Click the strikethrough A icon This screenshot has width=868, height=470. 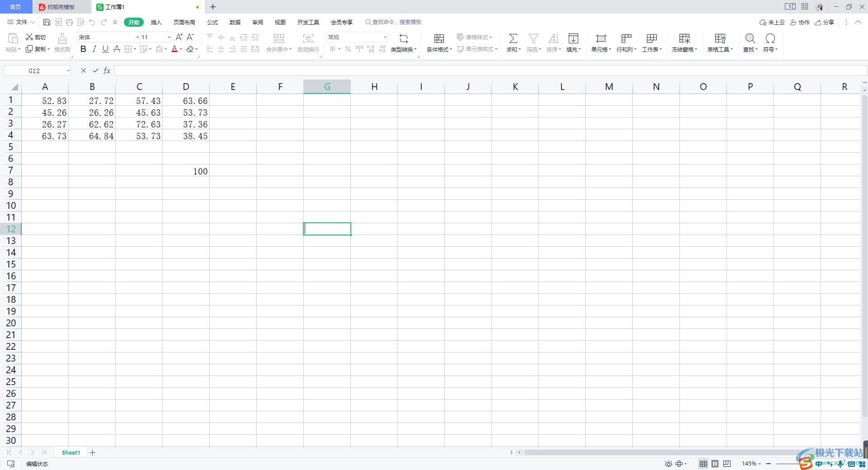(x=117, y=49)
